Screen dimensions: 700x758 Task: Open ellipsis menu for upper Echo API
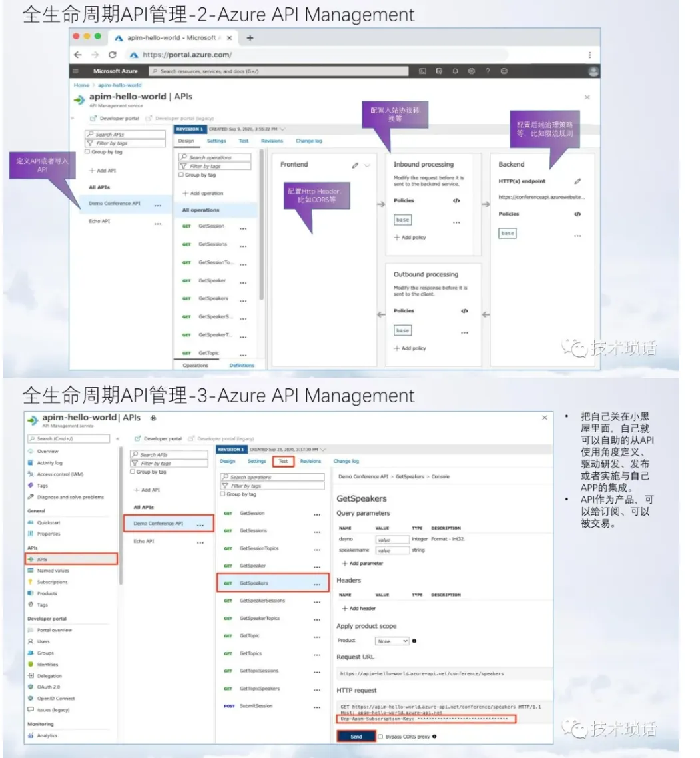click(158, 224)
